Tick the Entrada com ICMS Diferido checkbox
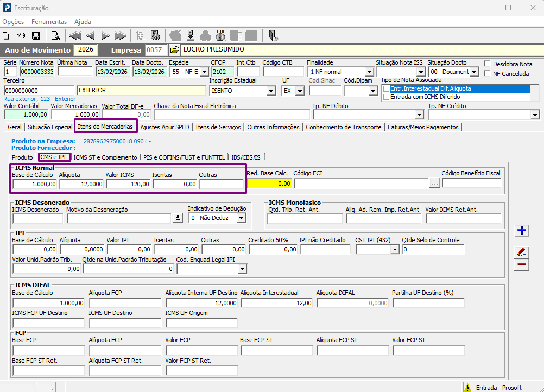 tap(386, 97)
